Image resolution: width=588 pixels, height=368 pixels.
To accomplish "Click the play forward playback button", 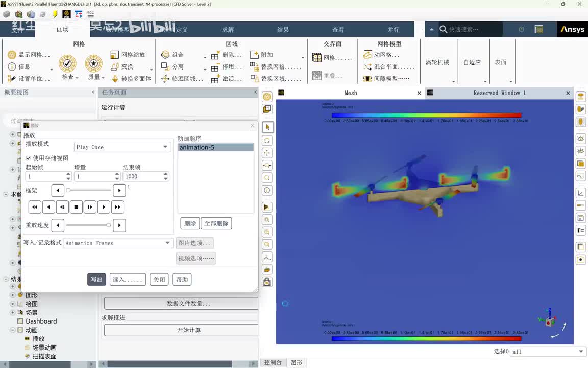I will pos(104,207).
